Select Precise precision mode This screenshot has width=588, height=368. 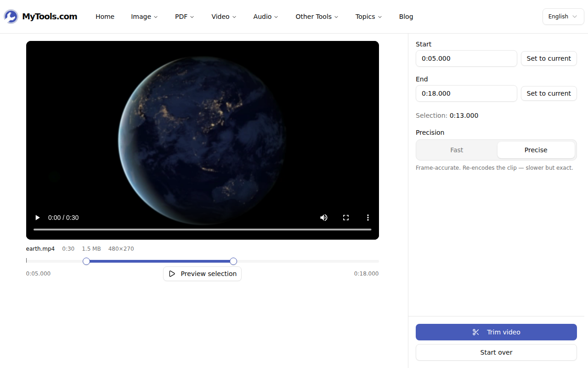click(536, 150)
